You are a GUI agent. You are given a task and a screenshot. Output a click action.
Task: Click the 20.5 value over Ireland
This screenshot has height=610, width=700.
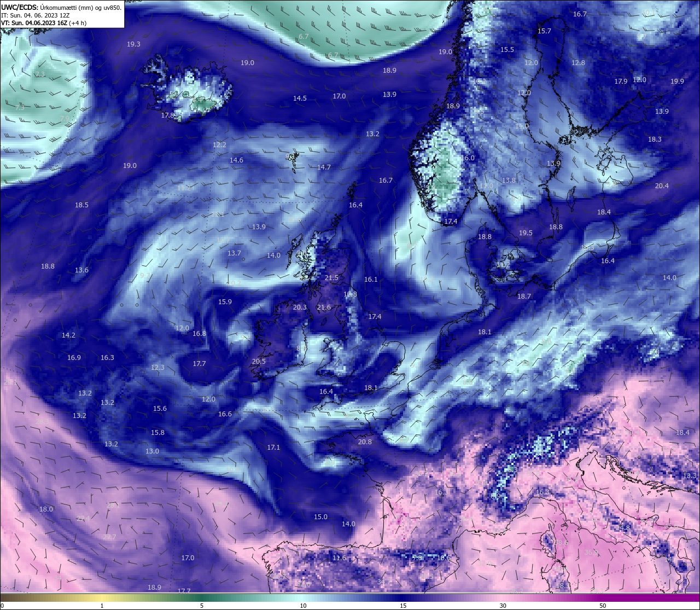[259, 362]
